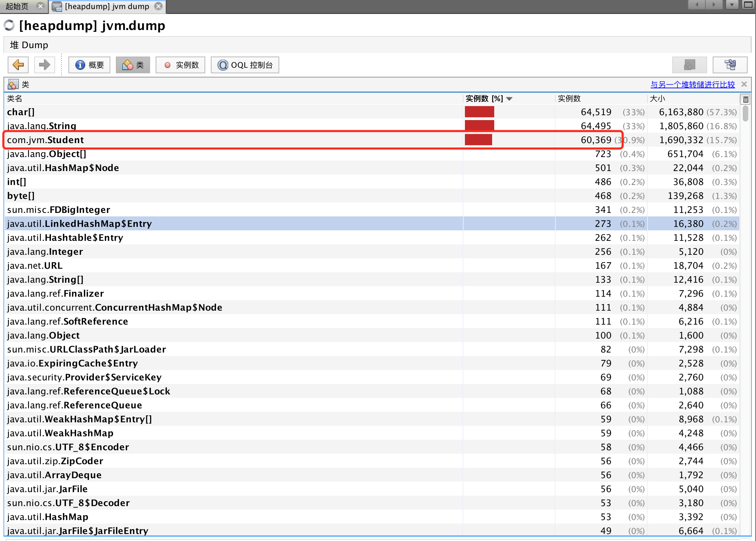Click the back arrow navigation icon

[x=18, y=65]
